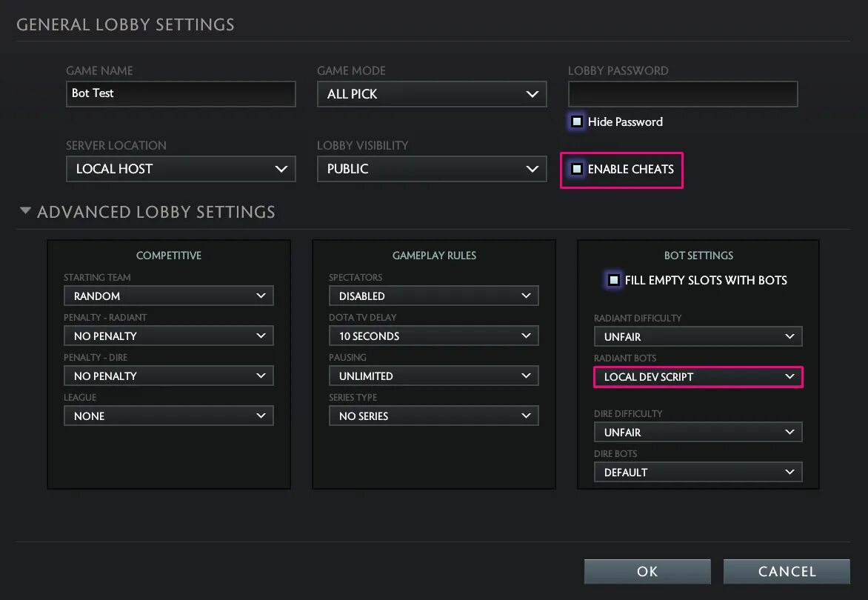Open the Series Type dropdown
This screenshot has height=600, width=868.
(x=434, y=416)
